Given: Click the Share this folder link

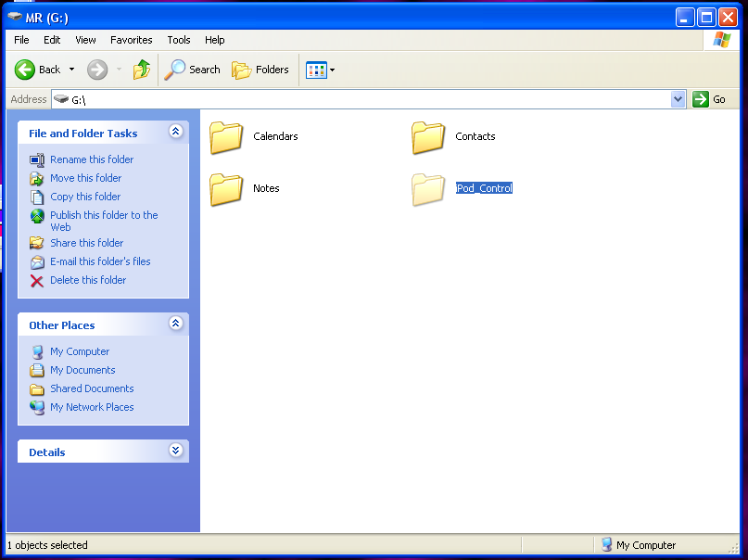Looking at the screenshot, I should coord(87,243).
